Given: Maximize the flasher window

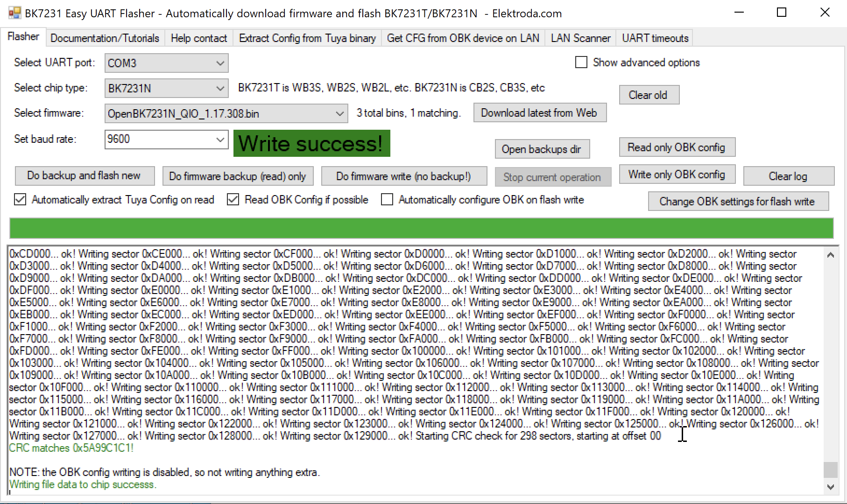Looking at the screenshot, I should click(782, 13).
